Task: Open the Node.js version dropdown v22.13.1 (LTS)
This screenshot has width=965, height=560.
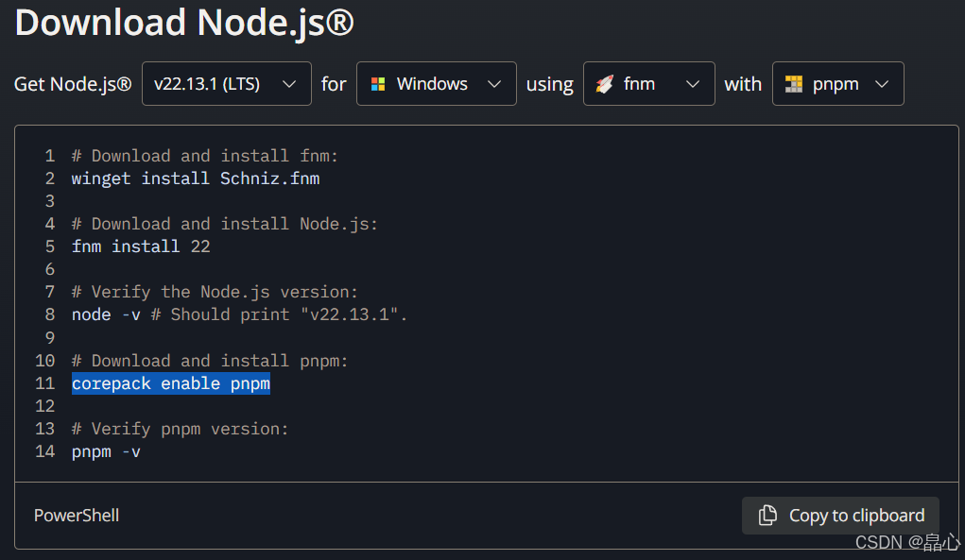Action: 227,84
